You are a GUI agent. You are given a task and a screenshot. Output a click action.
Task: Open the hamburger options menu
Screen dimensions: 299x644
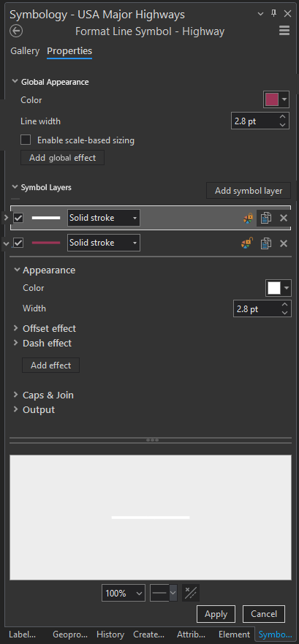coord(284,31)
